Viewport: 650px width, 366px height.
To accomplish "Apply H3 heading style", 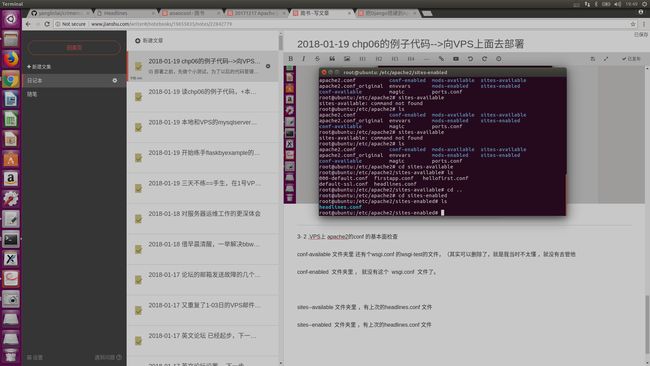I will click(395, 58).
